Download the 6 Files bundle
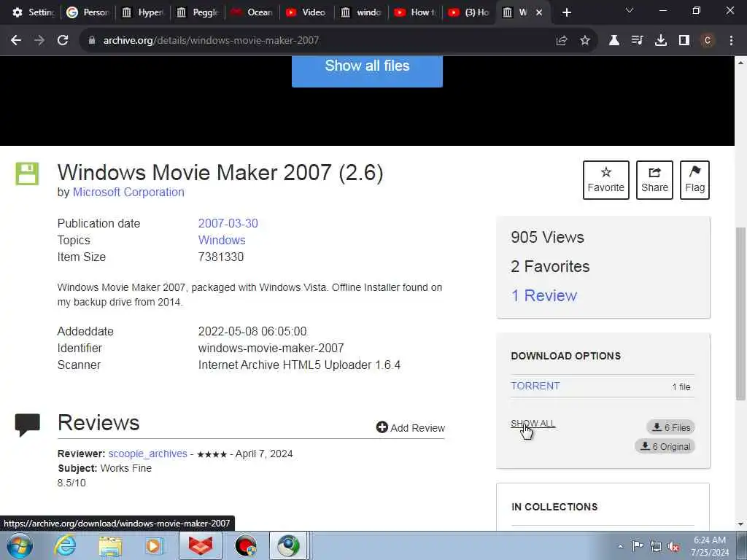The width and height of the screenshot is (747, 560). click(x=671, y=427)
